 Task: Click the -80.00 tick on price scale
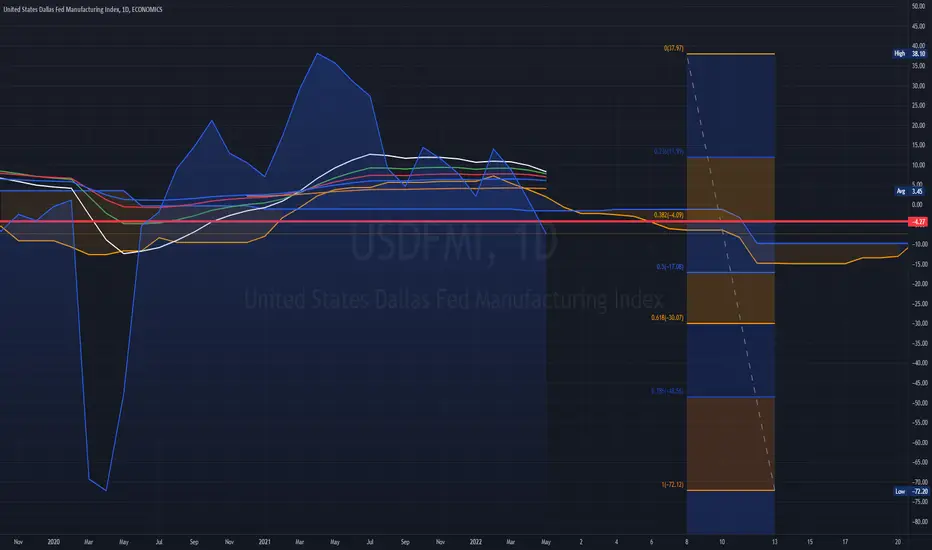(x=918, y=521)
